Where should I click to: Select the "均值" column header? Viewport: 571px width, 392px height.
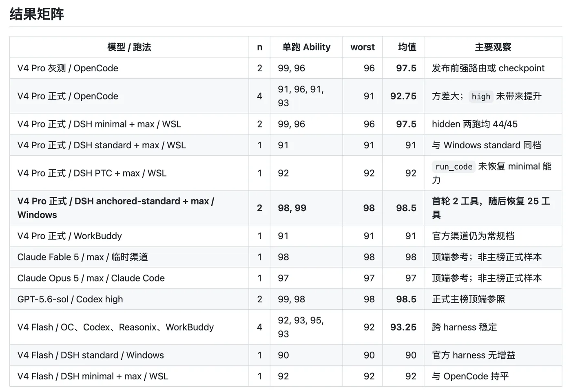coord(407,47)
